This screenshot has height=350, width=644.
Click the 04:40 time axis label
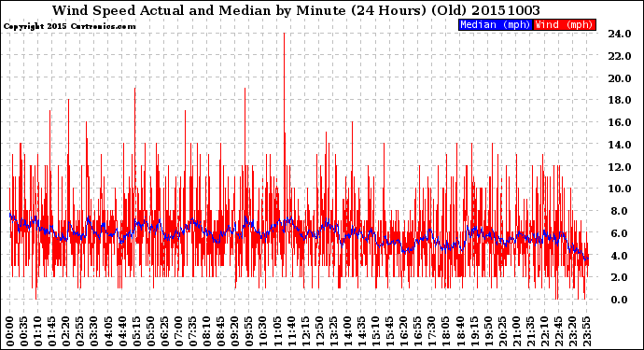(x=122, y=331)
